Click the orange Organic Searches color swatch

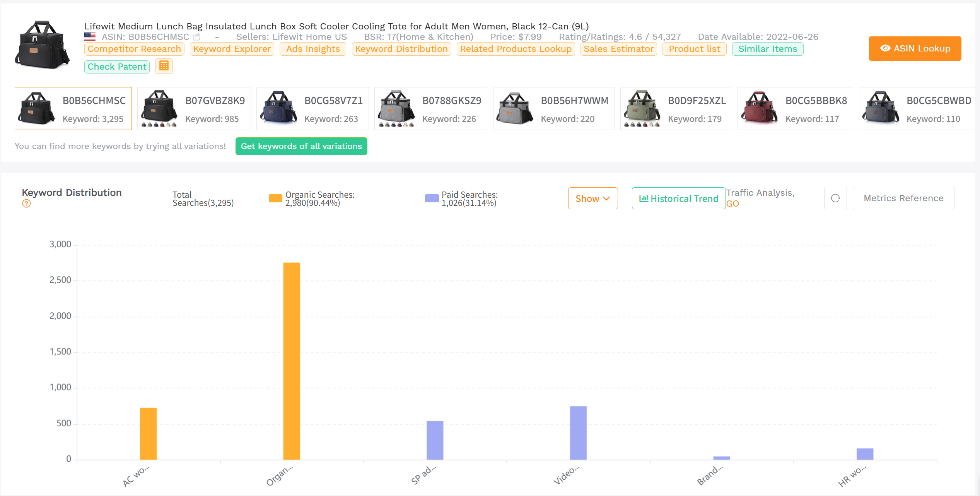click(275, 198)
